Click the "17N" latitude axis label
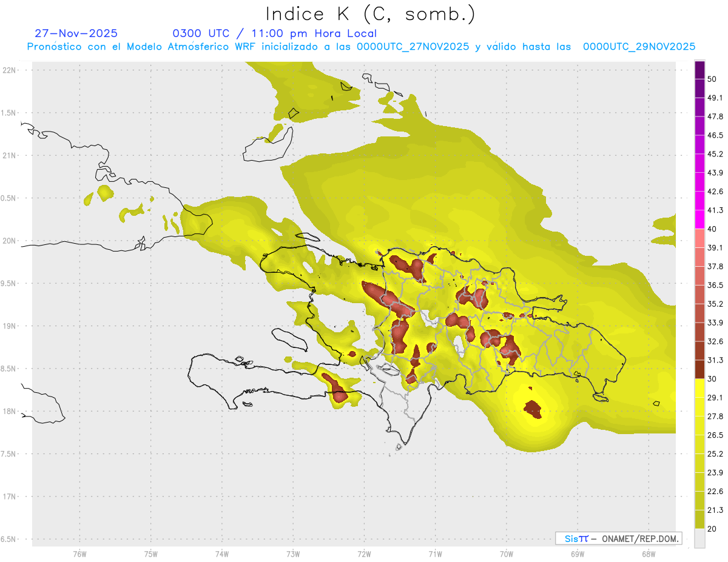 point(9,497)
